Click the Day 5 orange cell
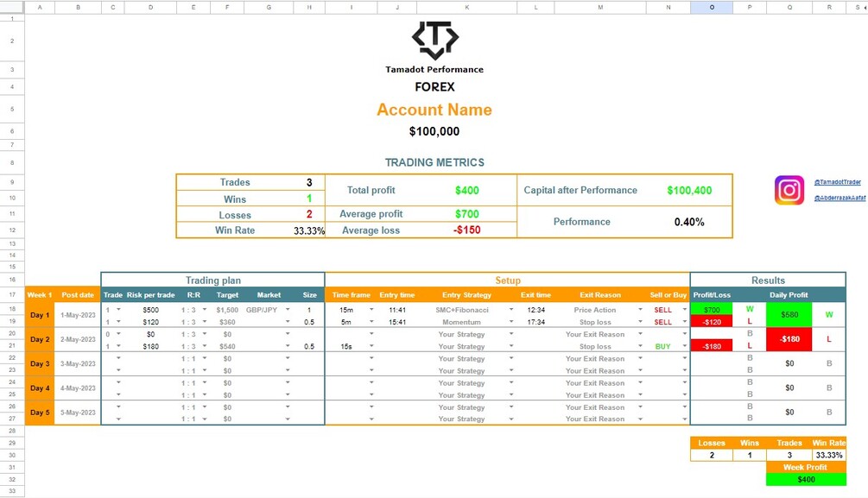 (40, 413)
